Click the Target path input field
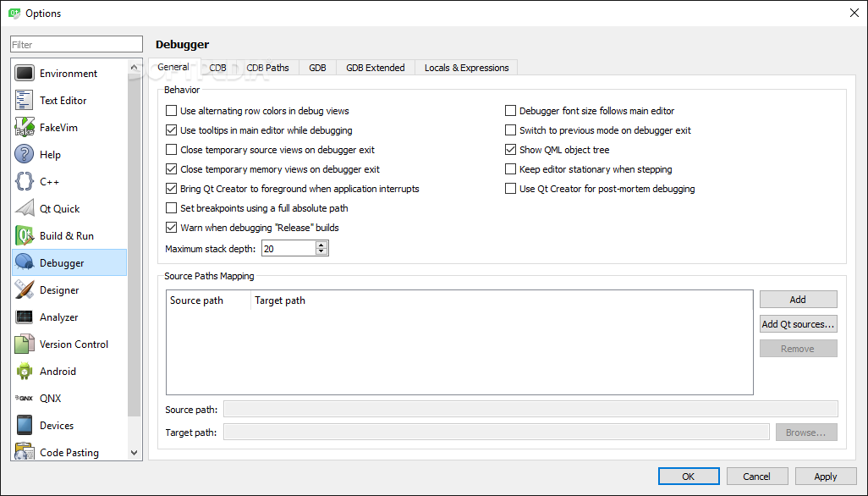868x496 pixels. coord(497,433)
